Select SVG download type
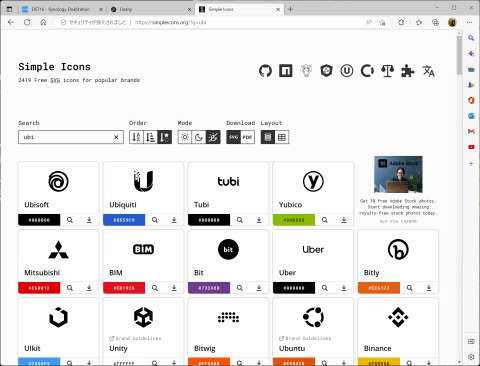The height and width of the screenshot is (366, 480). click(233, 137)
